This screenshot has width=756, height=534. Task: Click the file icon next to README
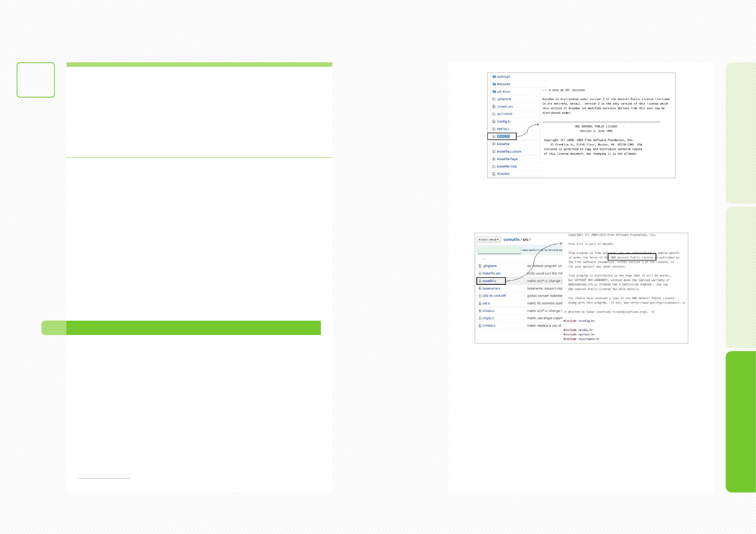pos(494,174)
